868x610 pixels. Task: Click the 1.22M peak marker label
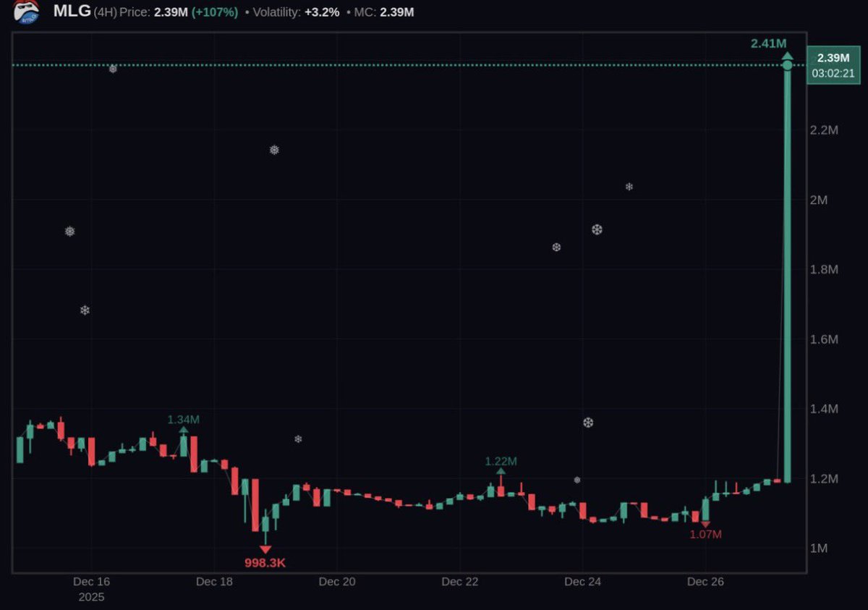[501, 461]
